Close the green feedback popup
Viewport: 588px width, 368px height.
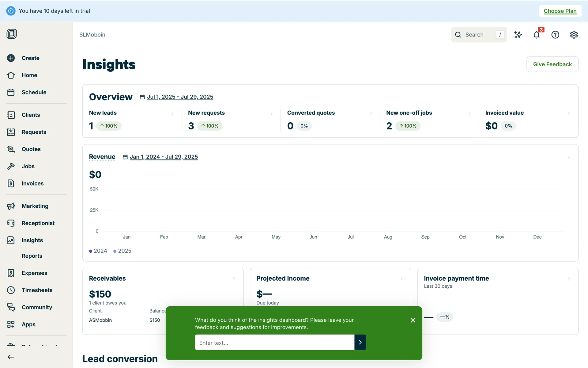tap(413, 320)
